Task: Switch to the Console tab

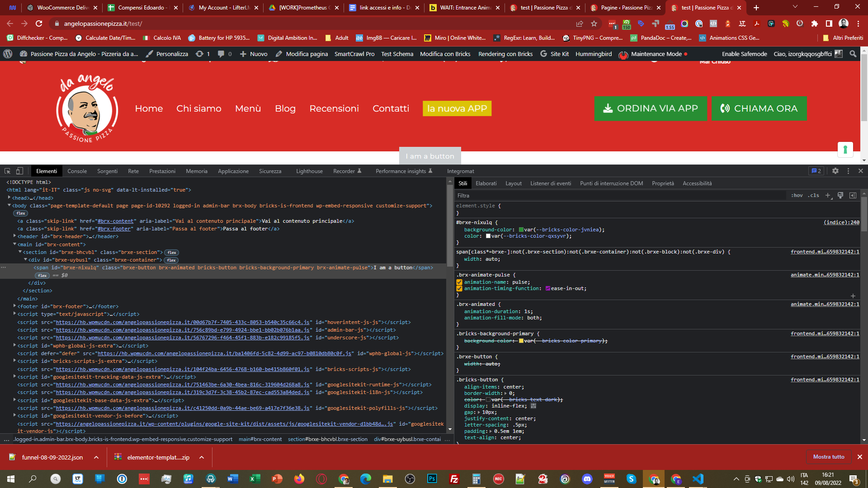Action: [77, 171]
